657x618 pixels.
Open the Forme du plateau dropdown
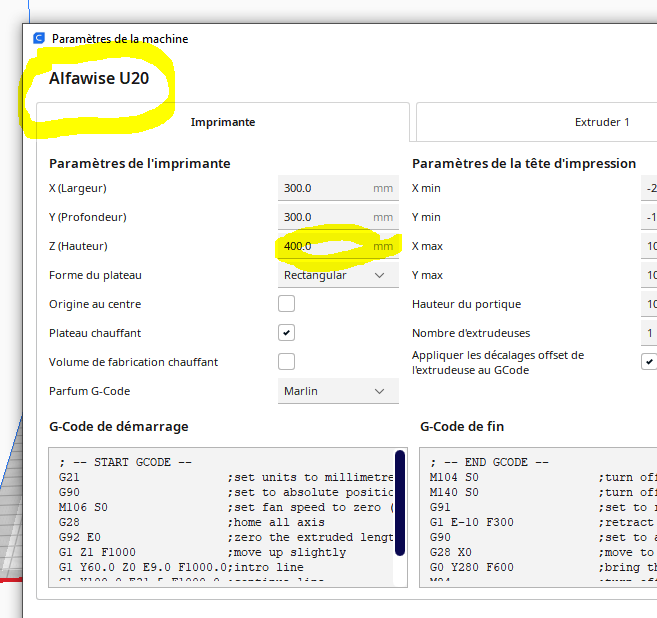tap(338, 275)
